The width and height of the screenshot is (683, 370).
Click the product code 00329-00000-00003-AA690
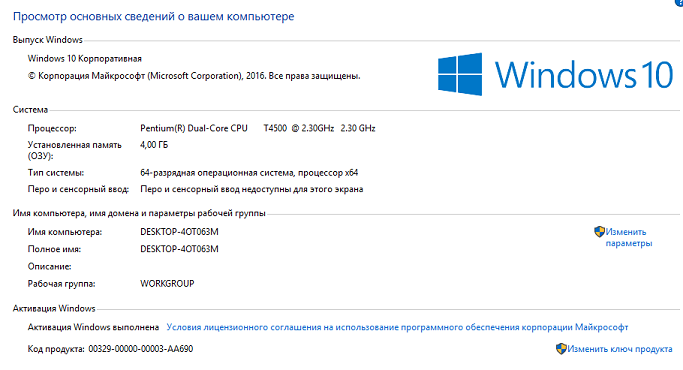click(140, 349)
